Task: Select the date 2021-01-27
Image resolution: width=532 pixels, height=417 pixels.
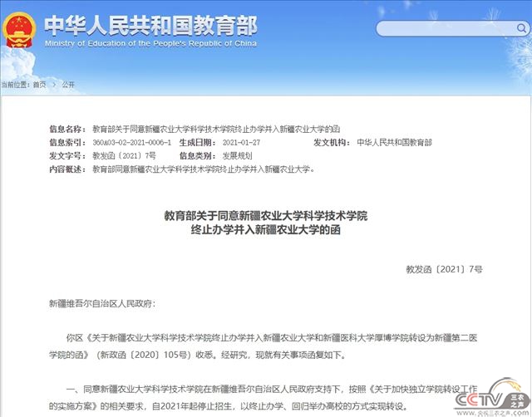Action: pos(241,142)
